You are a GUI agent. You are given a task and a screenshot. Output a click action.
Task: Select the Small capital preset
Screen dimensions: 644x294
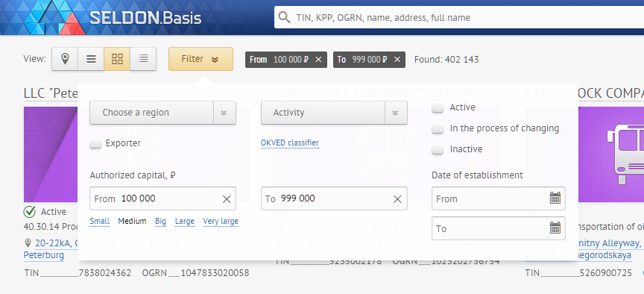tap(99, 221)
